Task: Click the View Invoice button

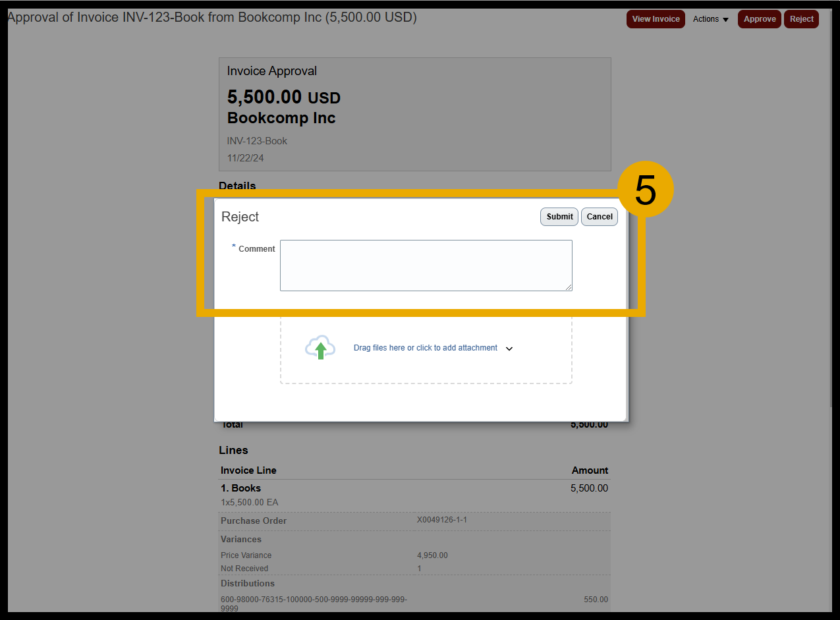Action: click(656, 19)
